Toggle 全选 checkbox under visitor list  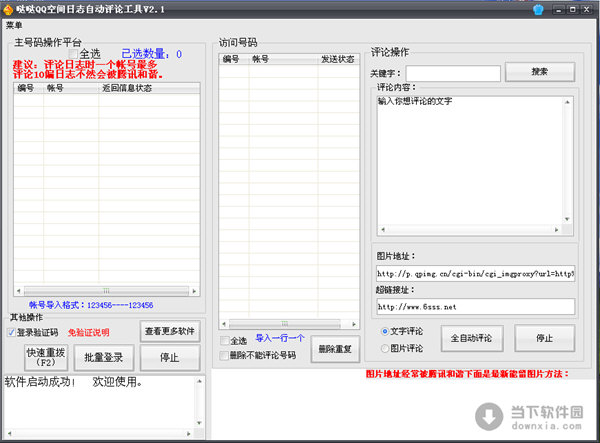tap(225, 340)
